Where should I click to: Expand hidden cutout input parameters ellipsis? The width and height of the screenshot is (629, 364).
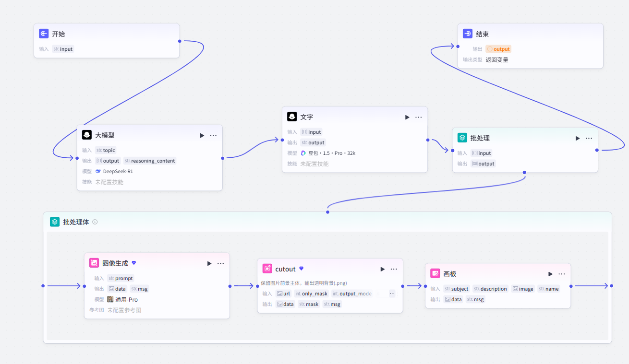pyautogui.click(x=392, y=294)
